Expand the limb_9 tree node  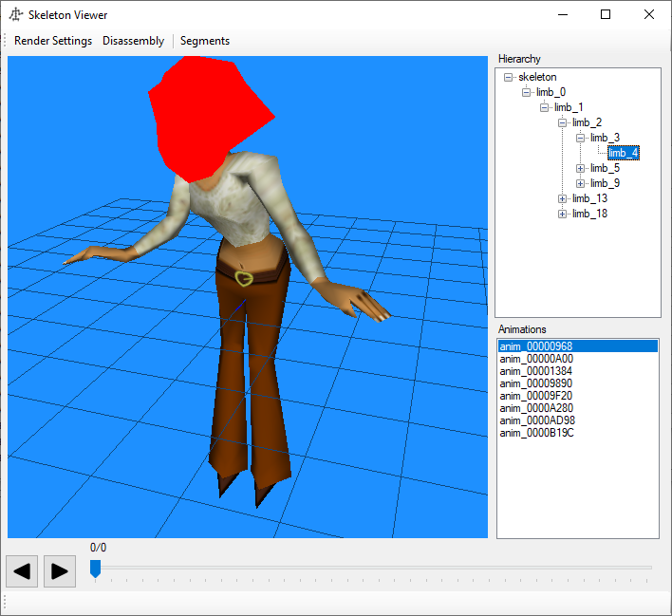[x=581, y=183]
